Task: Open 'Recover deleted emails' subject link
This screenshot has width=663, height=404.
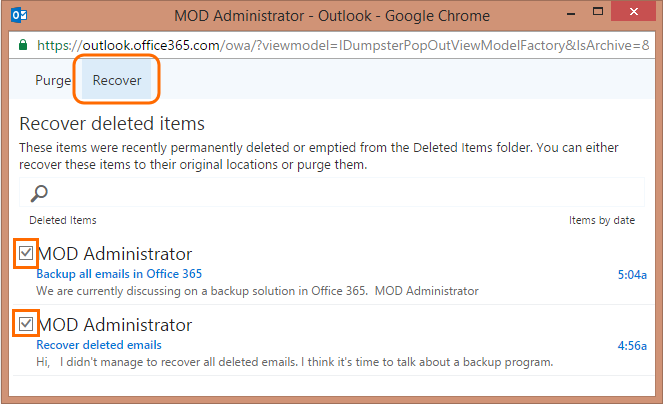Action: pyautogui.click(x=99, y=345)
